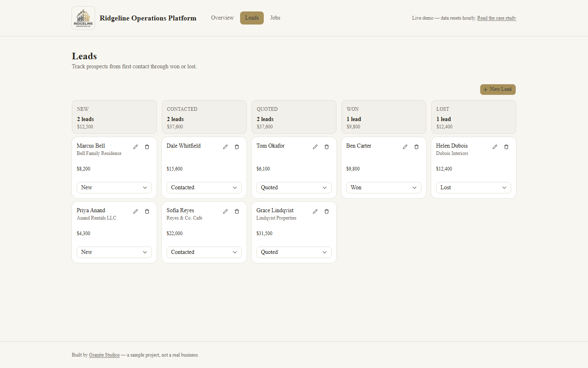Click the name Tom Okafor
The image size is (588, 368).
point(270,146)
